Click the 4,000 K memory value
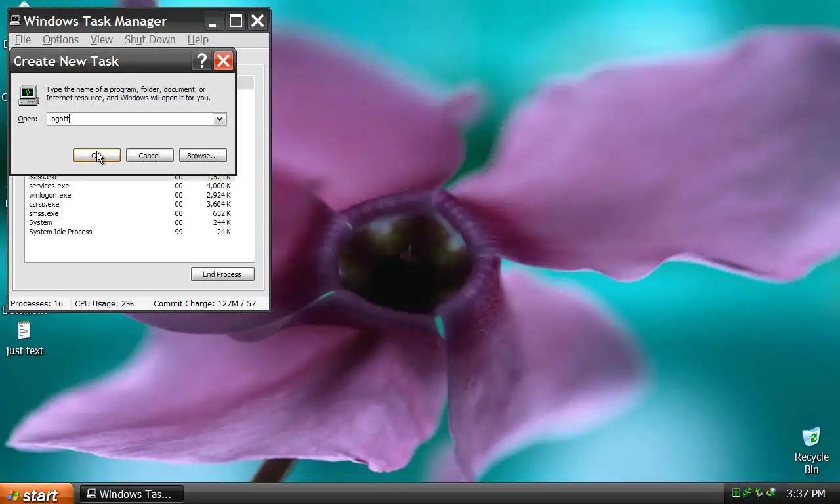 (x=219, y=186)
